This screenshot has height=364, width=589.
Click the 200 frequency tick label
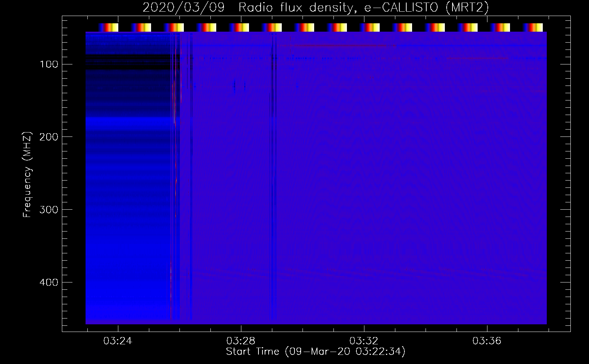(x=49, y=137)
